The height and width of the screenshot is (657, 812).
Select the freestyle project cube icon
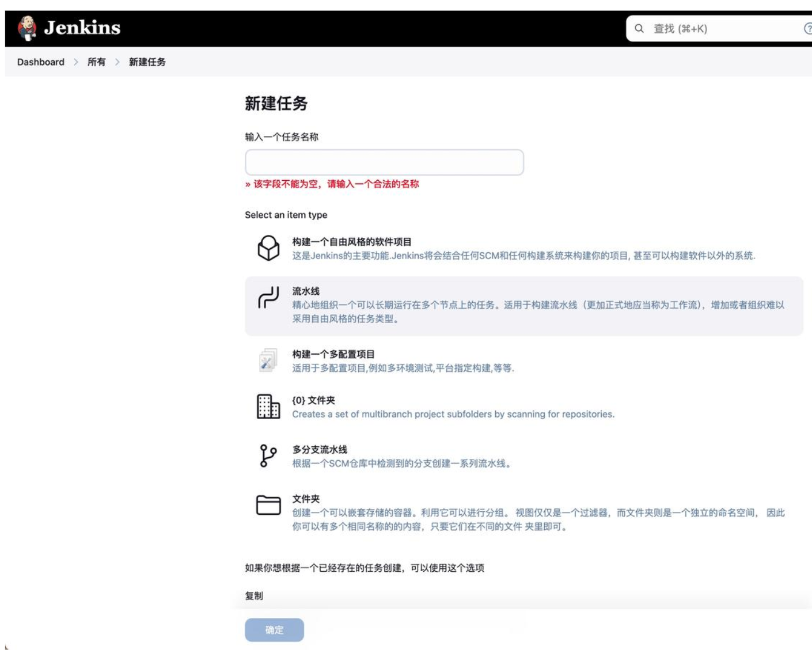click(x=268, y=248)
